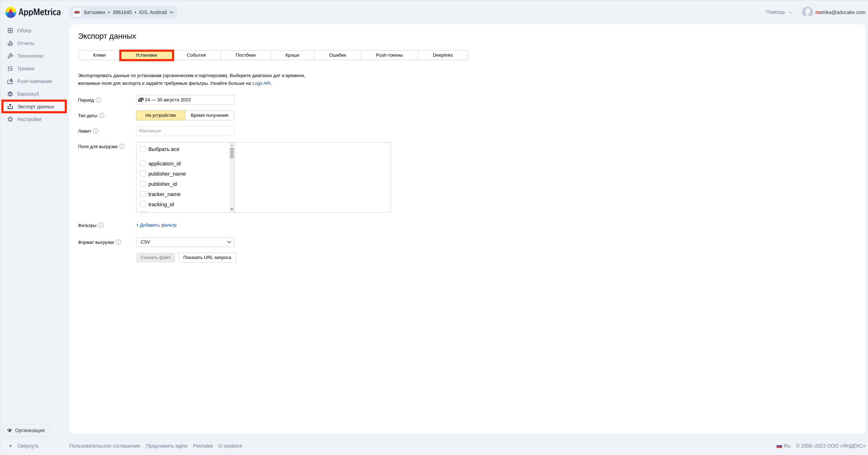The width and height of the screenshot is (868, 455).
Task: Check the Выбрать все checkbox
Action: (x=143, y=149)
